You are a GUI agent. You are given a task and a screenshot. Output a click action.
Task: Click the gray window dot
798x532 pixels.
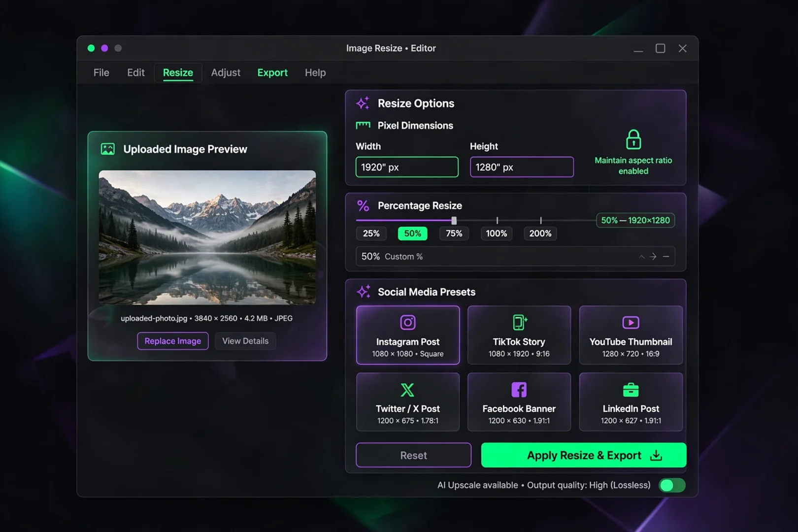click(x=118, y=48)
